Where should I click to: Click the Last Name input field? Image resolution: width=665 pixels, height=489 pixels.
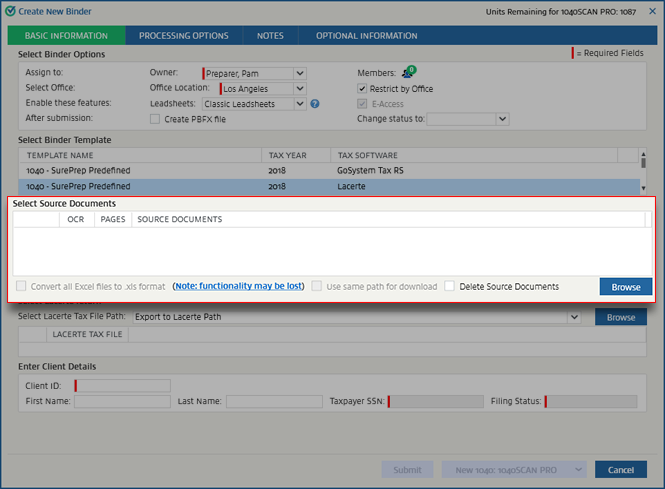tap(274, 401)
